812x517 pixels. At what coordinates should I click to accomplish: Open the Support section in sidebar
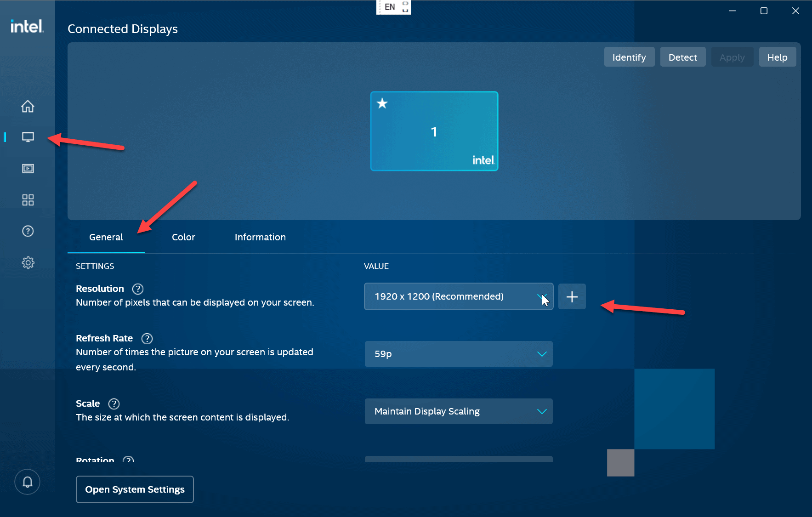(28, 231)
